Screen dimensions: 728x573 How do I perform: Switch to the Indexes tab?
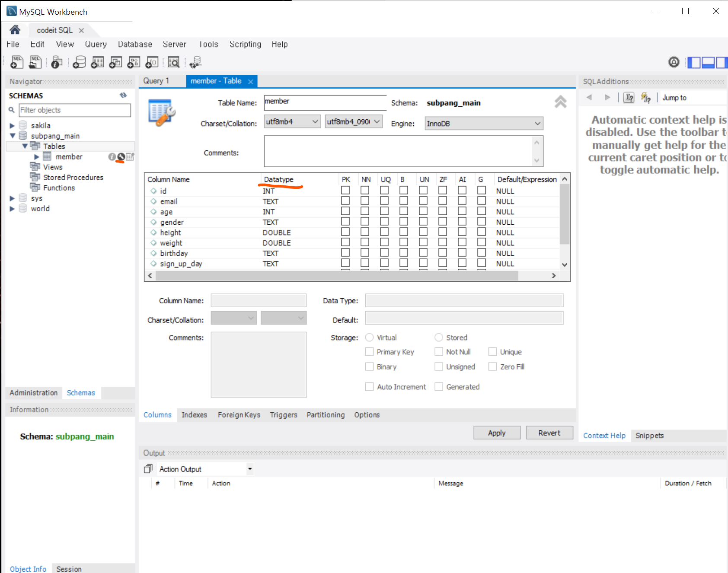[194, 415]
